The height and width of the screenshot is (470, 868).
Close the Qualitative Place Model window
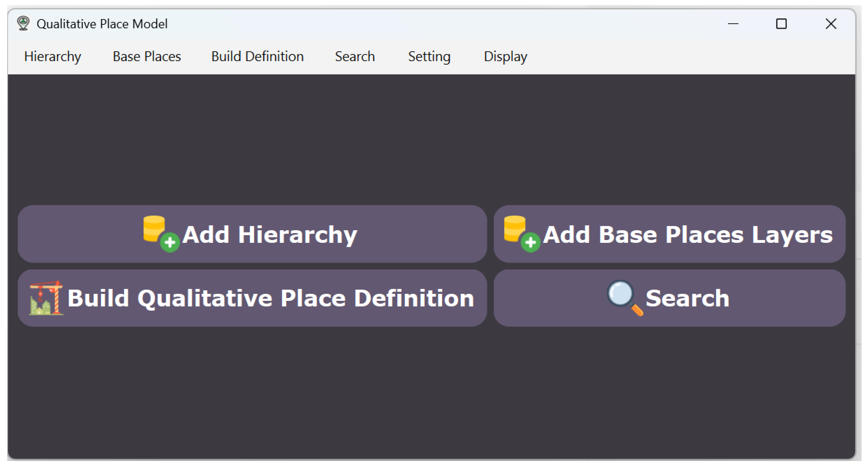pyautogui.click(x=831, y=24)
